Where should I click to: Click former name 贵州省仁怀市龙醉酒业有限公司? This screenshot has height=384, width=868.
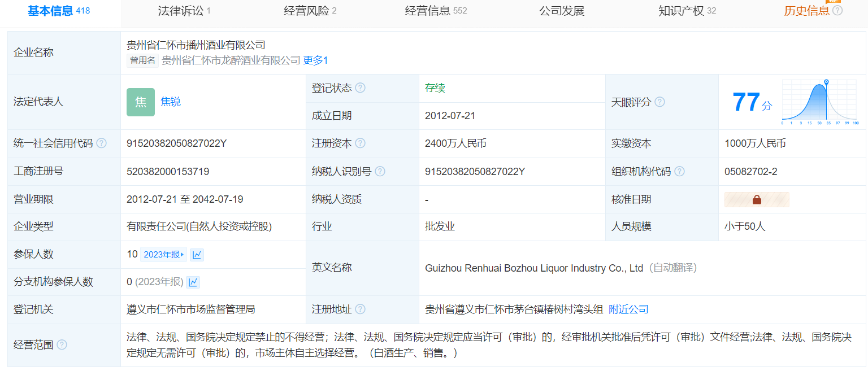click(x=231, y=60)
